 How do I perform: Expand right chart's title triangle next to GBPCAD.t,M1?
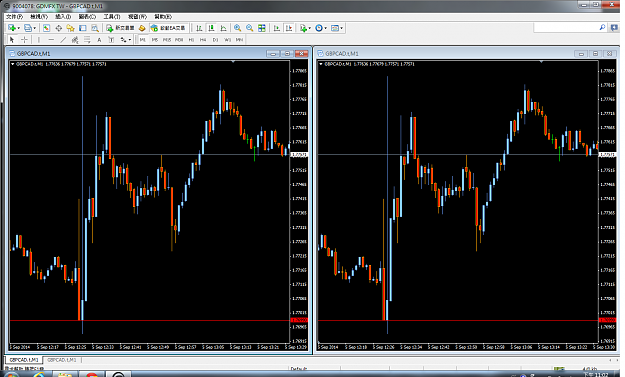(x=321, y=64)
